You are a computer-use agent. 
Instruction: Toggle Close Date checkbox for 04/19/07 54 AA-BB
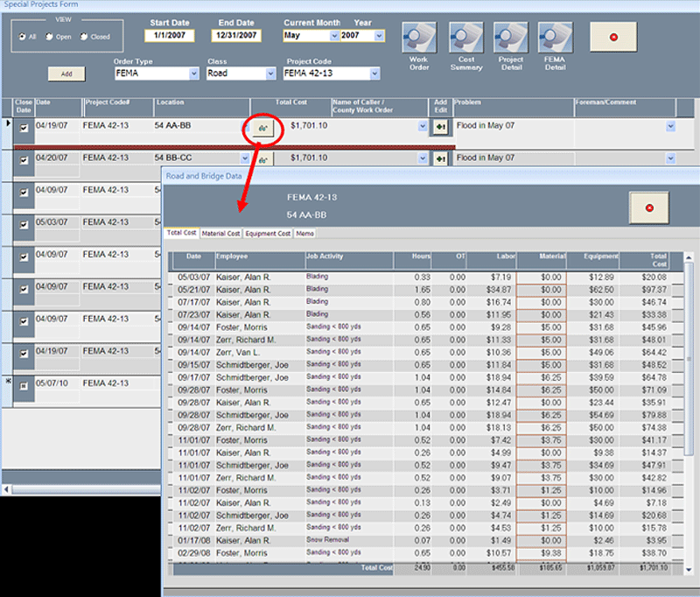pyautogui.click(x=24, y=128)
